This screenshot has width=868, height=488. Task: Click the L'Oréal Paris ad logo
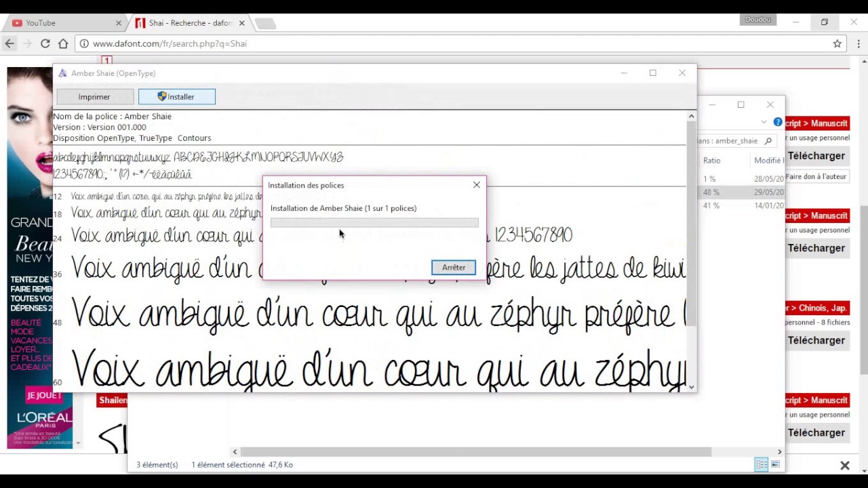(x=45, y=421)
